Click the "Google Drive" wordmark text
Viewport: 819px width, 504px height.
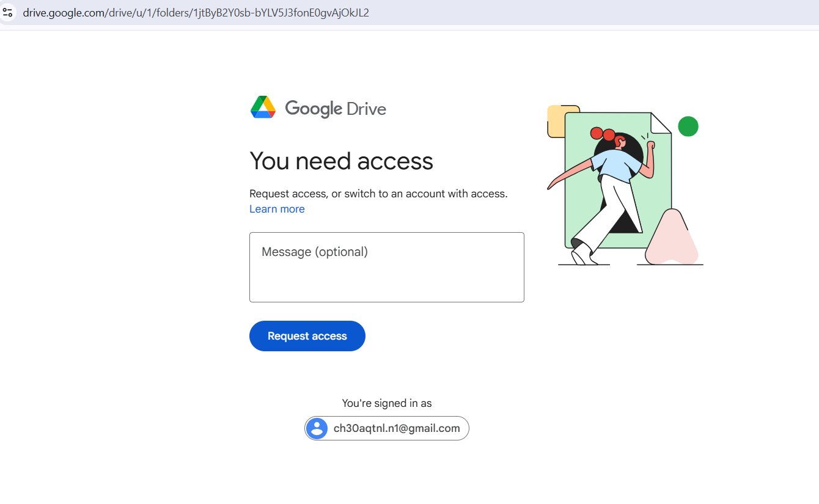coord(336,109)
